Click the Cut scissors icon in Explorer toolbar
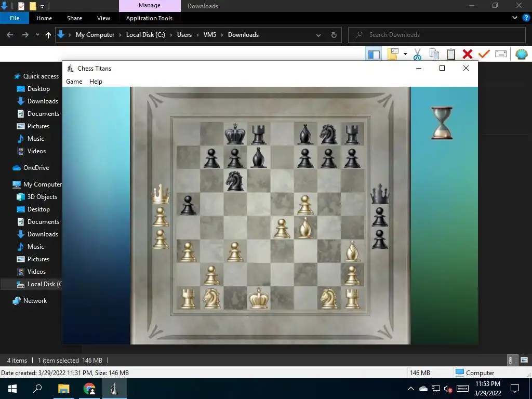 pyautogui.click(x=417, y=54)
